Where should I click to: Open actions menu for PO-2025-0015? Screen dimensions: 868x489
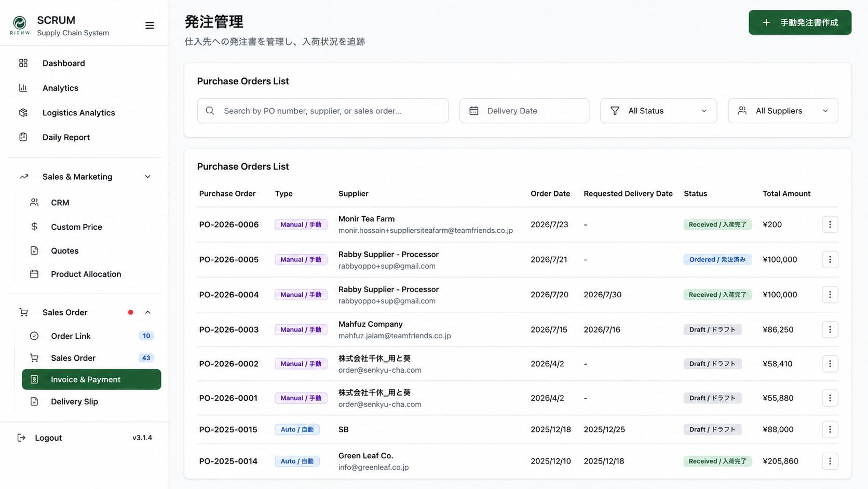(x=830, y=429)
